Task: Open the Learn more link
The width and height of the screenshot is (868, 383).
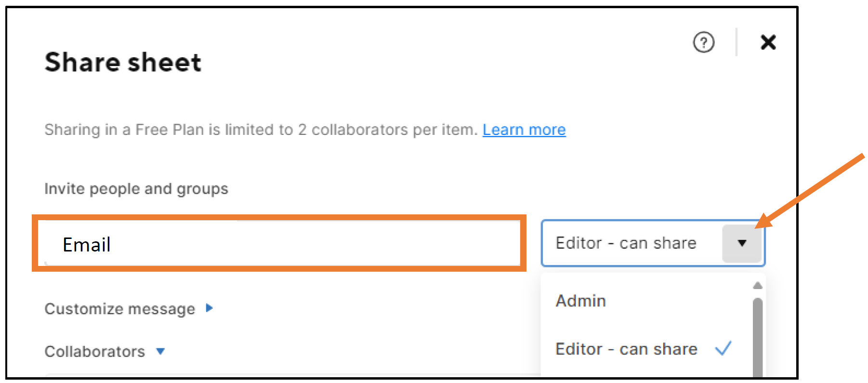Action: [x=524, y=130]
